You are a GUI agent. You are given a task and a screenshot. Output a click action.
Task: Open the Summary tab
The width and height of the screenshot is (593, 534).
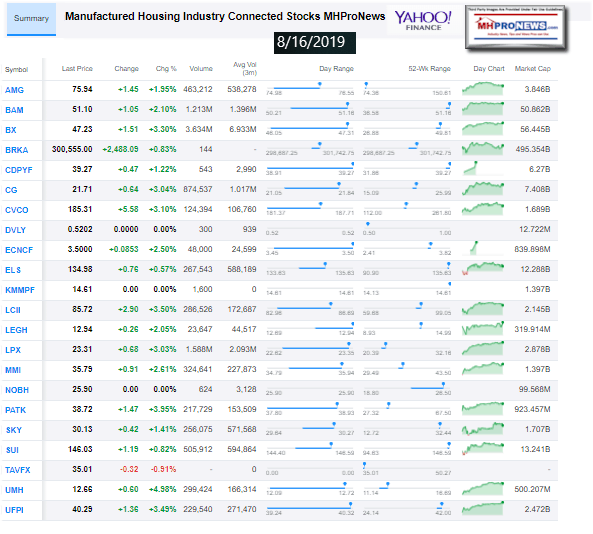coord(31,19)
